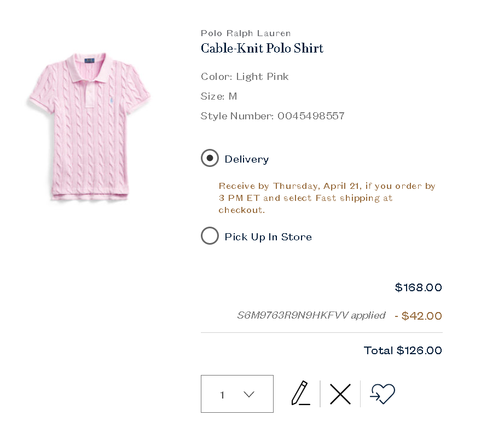Choose the Pick Up In Store radio button
Image resolution: width=504 pixels, height=427 pixels.
click(210, 236)
